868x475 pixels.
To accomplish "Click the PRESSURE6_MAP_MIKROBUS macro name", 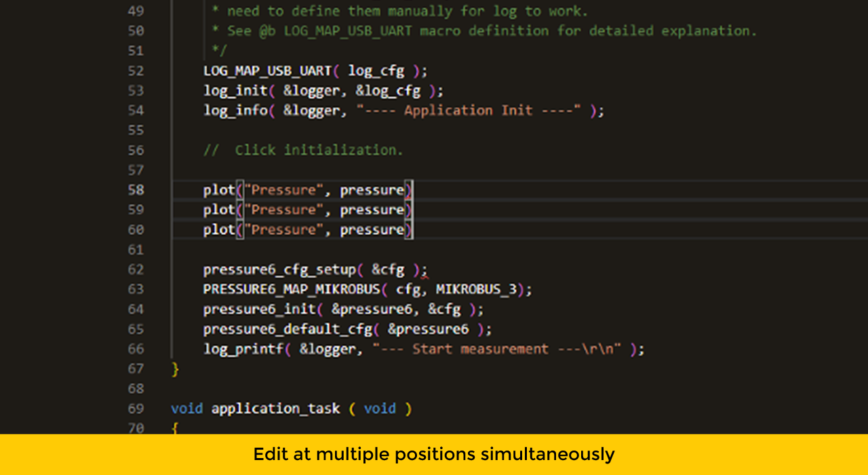I will pyautogui.click(x=291, y=290).
